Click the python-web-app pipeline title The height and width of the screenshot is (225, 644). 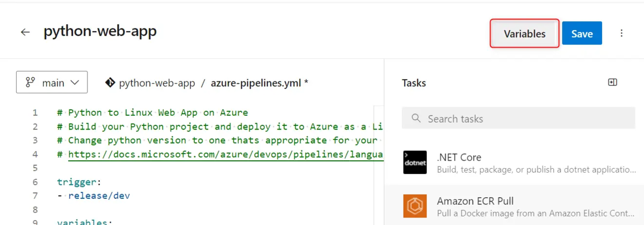tap(100, 32)
